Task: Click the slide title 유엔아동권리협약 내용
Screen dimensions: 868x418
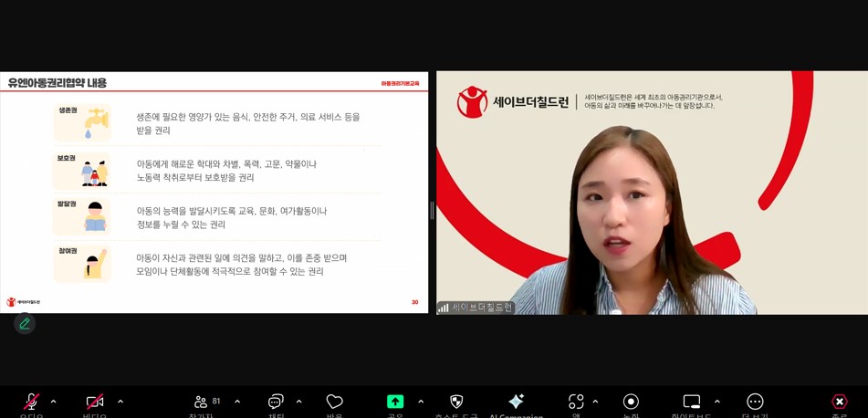Action: point(57,84)
